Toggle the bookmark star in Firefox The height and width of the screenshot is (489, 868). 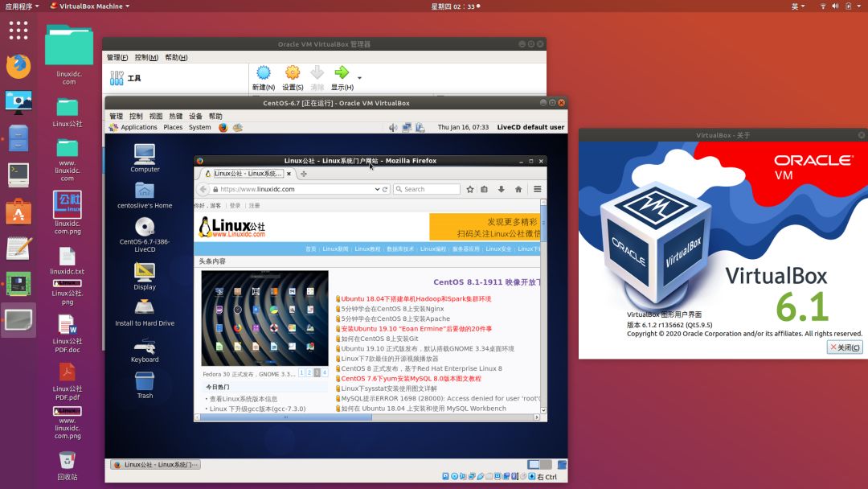(470, 189)
